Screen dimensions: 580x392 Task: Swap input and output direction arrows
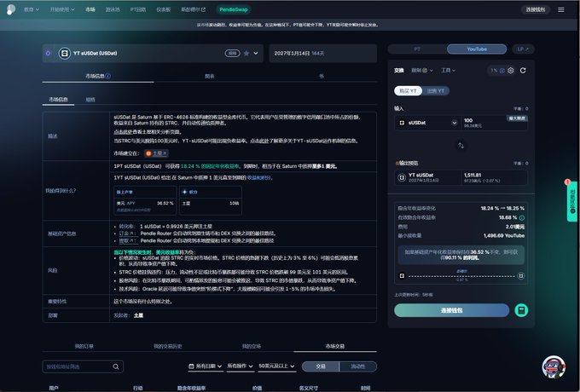(x=461, y=145)
